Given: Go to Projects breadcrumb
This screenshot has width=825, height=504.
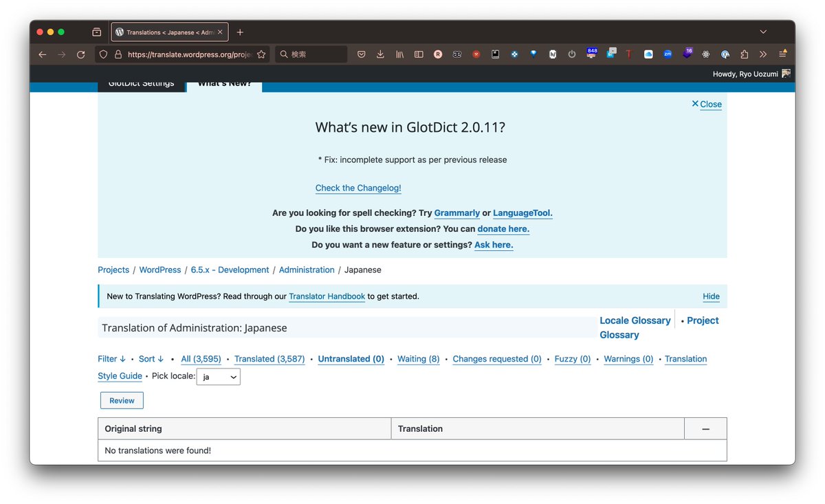Looking at the screenshot, I should pos(113,270).
